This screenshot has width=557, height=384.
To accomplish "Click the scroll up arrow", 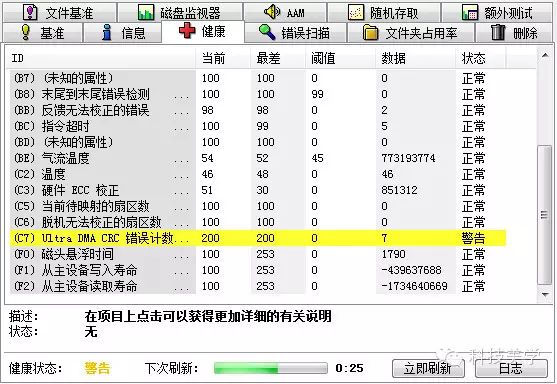I will coord(545,55).
